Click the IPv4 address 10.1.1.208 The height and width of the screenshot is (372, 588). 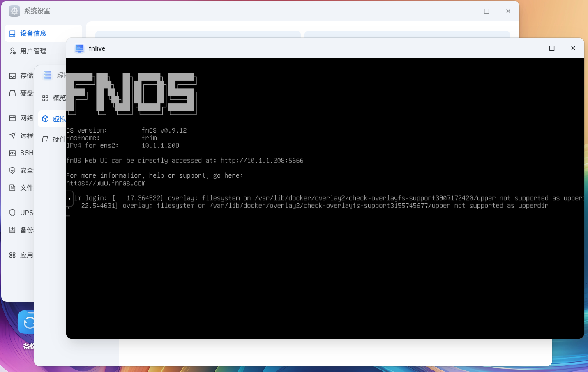[x=160, y=145]
